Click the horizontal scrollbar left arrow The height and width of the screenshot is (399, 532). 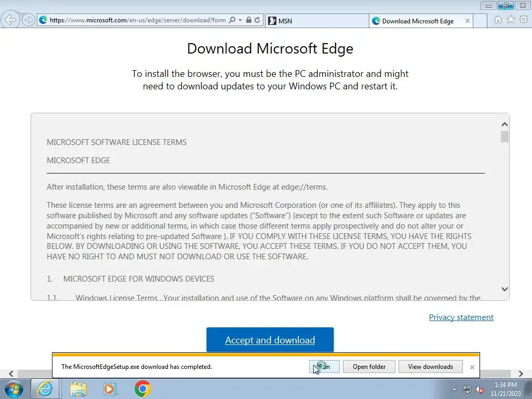(11, 374)
